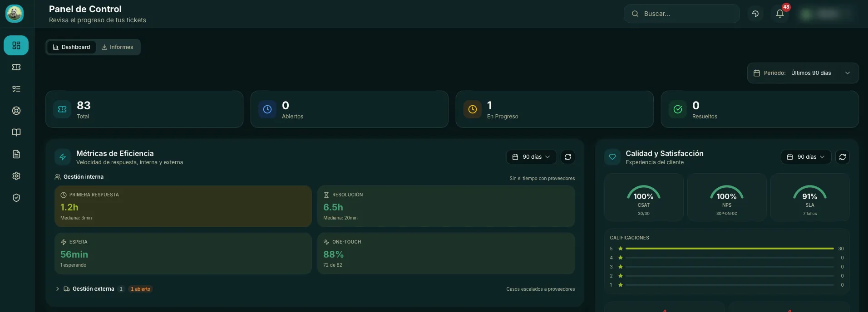Screen dimensions: 868x312
Task: Click the ticket icon on Total card
Action: click(62, 109)
